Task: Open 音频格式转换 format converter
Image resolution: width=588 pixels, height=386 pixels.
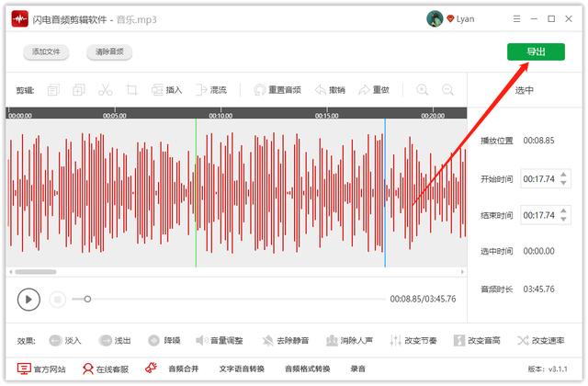Action: click(x=308, y=369)
